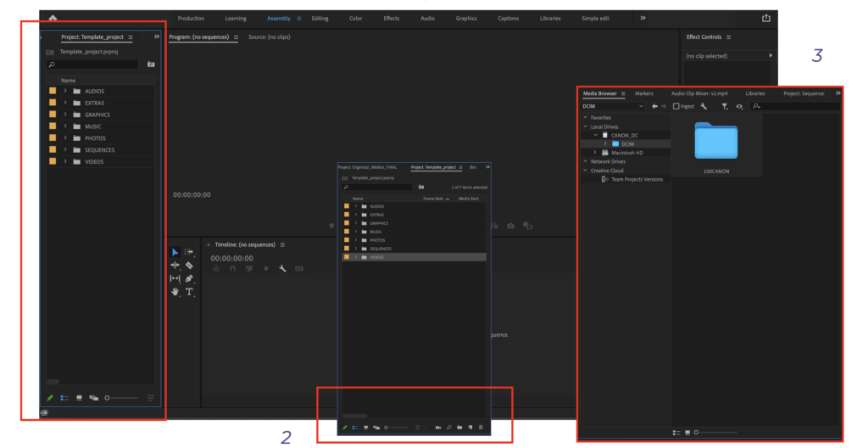Collapse the Local Drives section
The height and width of the screenshot is (448, 868).
point(585,126)
